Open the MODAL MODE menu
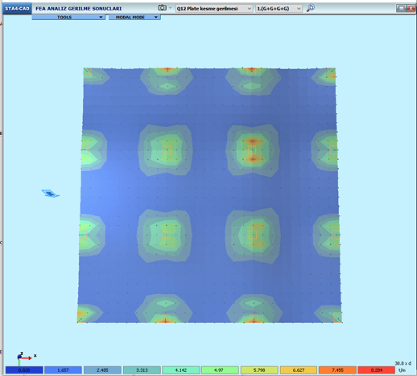Screen dimensions: 417x376 coord(135,17)
